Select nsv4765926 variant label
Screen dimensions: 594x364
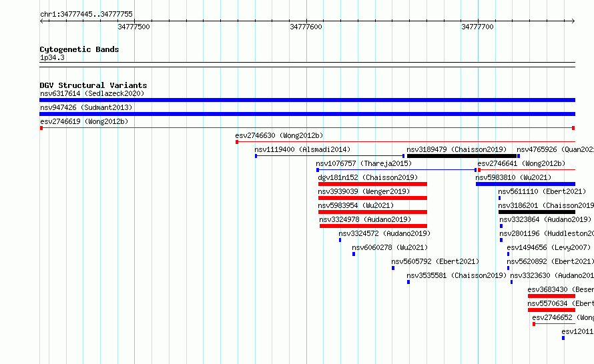555,149
